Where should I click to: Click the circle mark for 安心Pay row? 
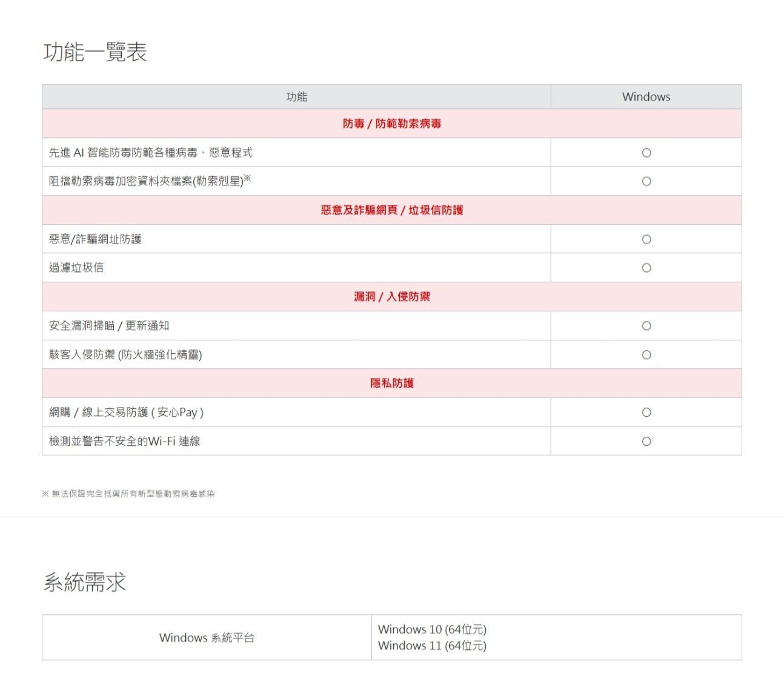(x=646, y=412)
